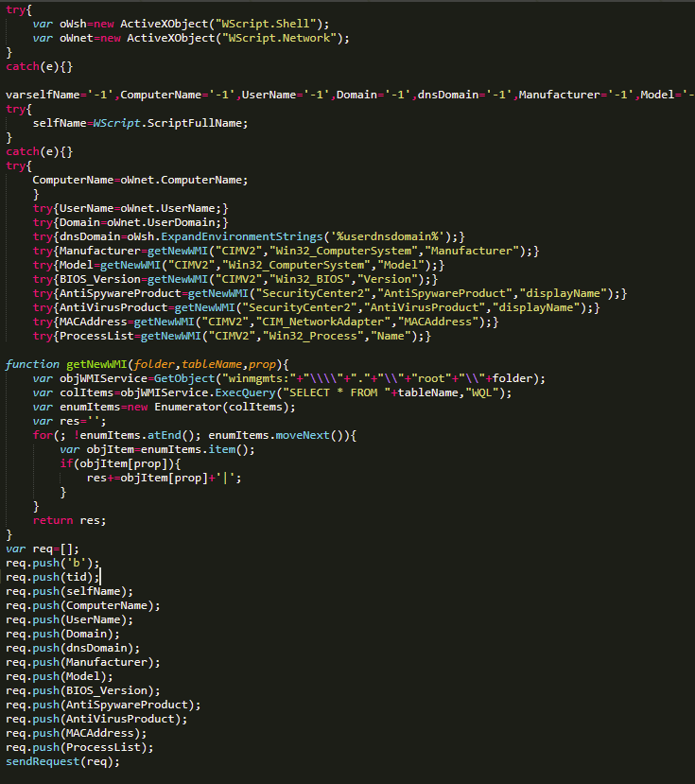Click the req.push(UserName) line

[x=70, y=620]
